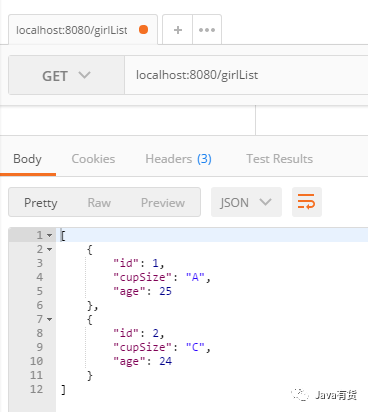Select the Body response tab
The image size is (368, 412).
click(27, 159)
